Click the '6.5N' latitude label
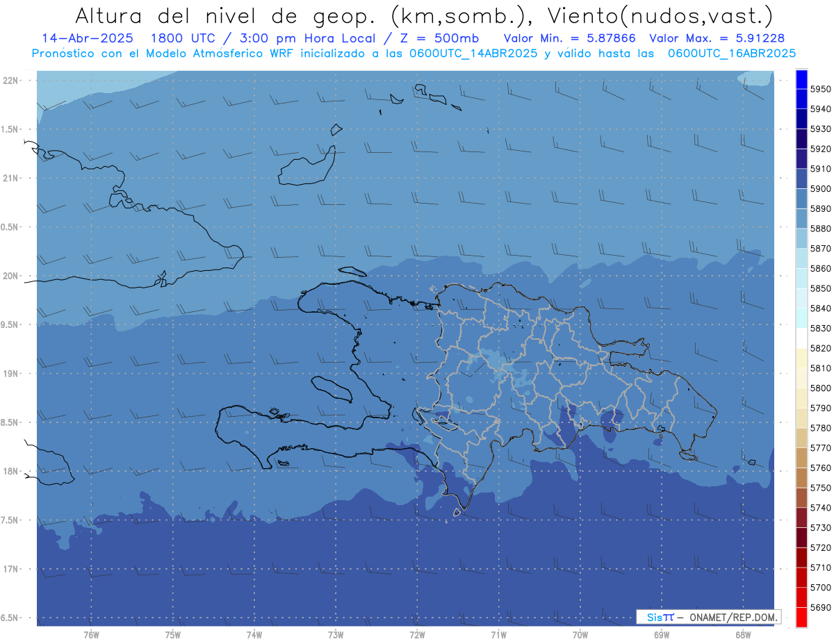Image resolution: width=834 pixels, height=644 pixels. (x=10, y=618)
